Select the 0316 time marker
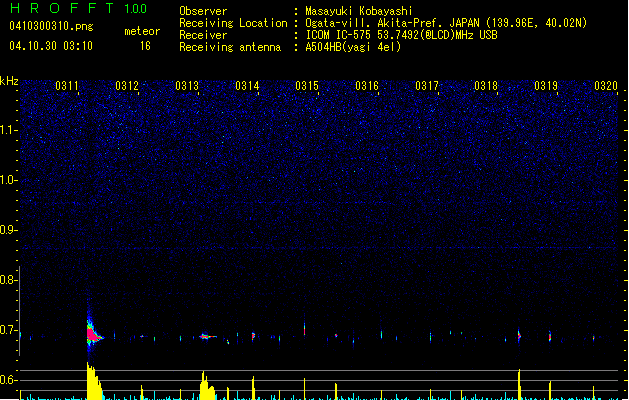 tap(367, 86)
